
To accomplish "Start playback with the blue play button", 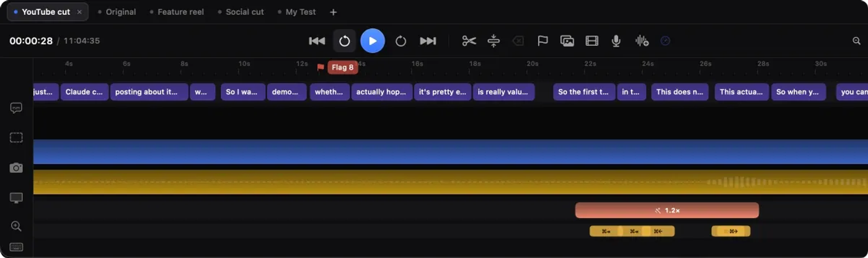I will tap(373, 41).
